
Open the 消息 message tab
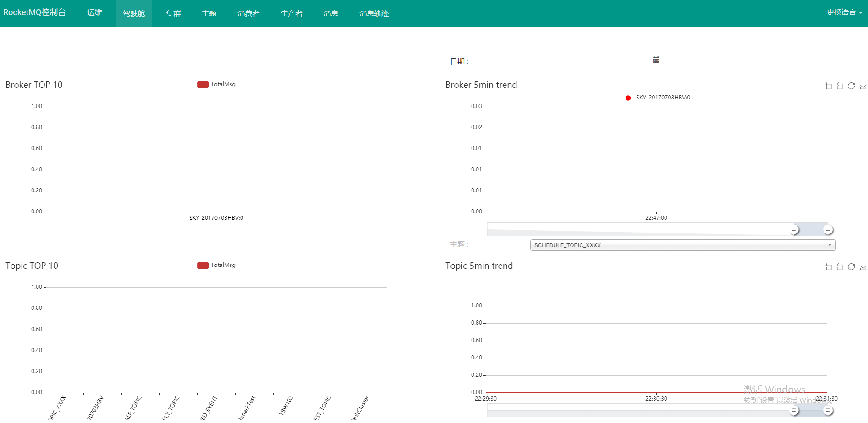(x=331, y=14)
